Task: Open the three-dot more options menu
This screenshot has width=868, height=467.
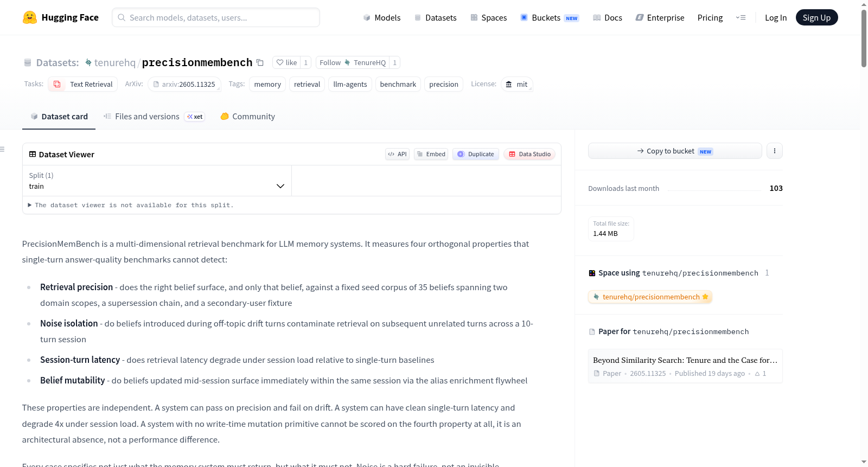Action: pos(775,151)
